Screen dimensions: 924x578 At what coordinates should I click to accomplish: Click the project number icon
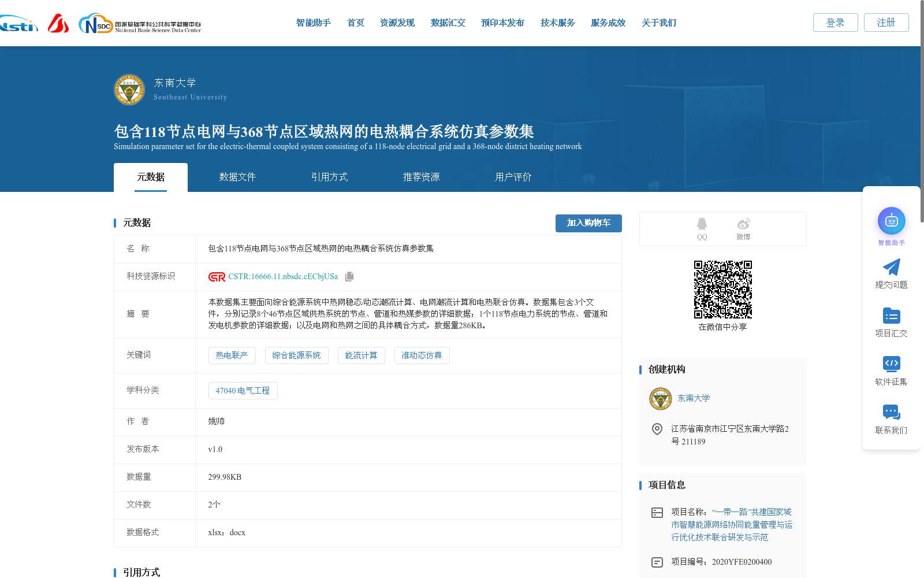pyautogui.click(x=657, y=562)
